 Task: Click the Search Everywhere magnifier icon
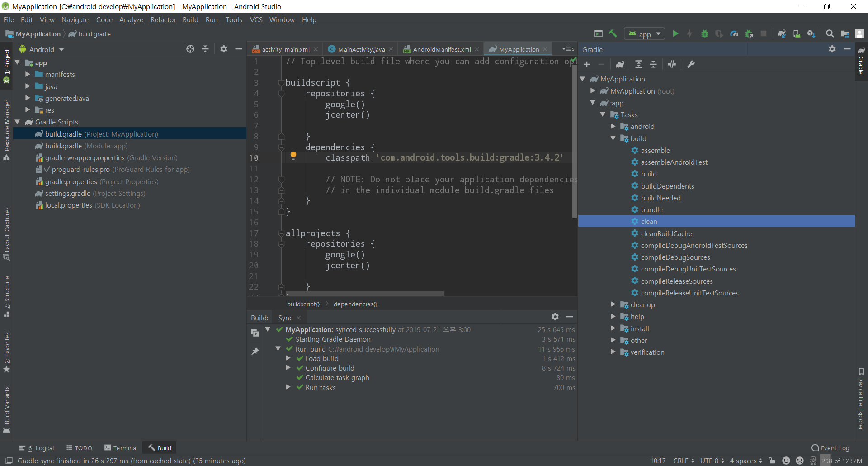click(x=830, y=33)
